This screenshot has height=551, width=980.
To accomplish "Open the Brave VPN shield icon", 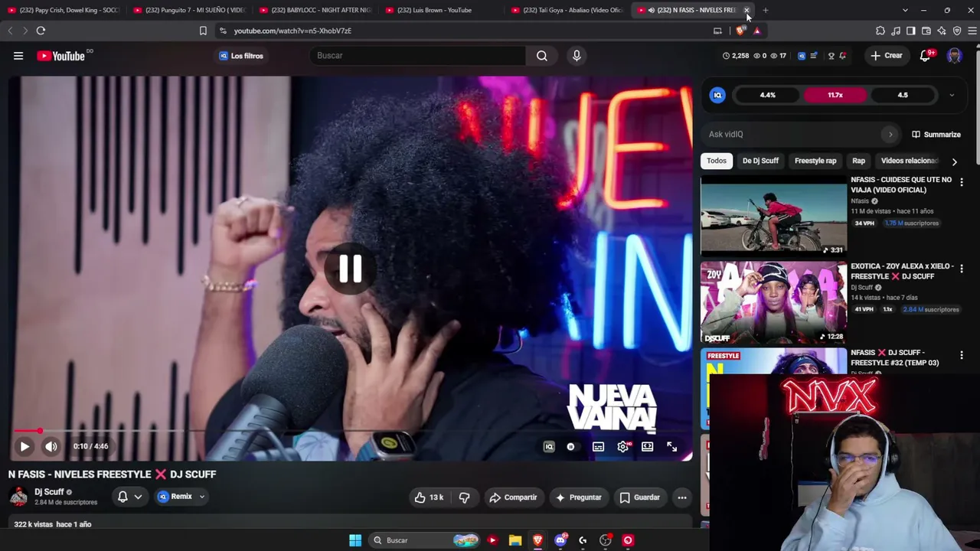I will [x=957, y=31].
